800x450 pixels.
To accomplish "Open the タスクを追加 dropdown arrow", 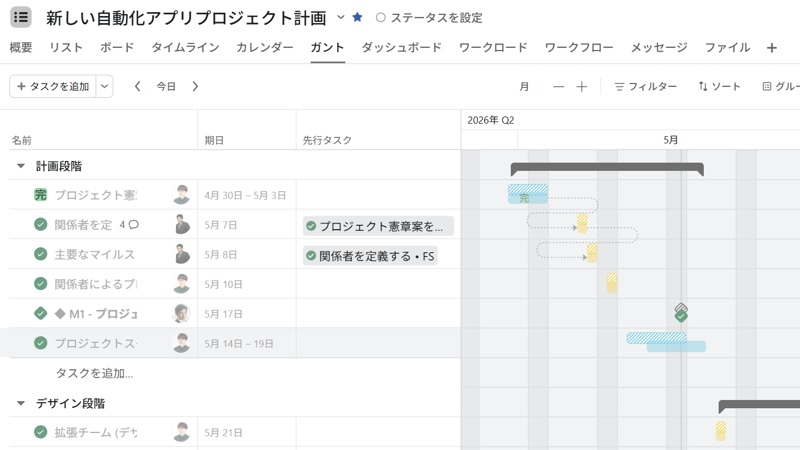I will pyautogui.click(x=104, y=86).
